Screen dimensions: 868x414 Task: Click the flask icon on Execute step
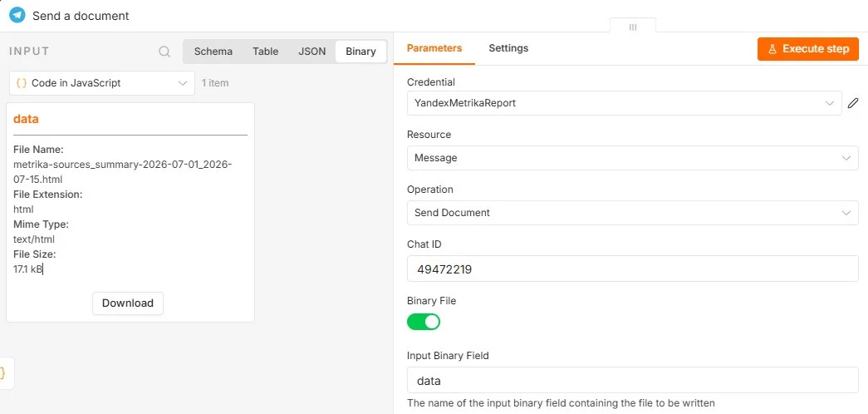click(x=772, y=49)
